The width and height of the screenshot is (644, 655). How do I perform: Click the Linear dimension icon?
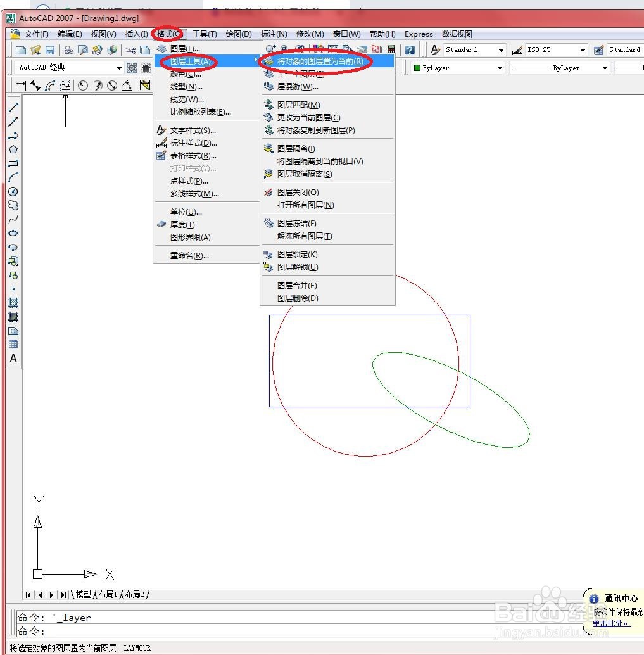[20, 86]
